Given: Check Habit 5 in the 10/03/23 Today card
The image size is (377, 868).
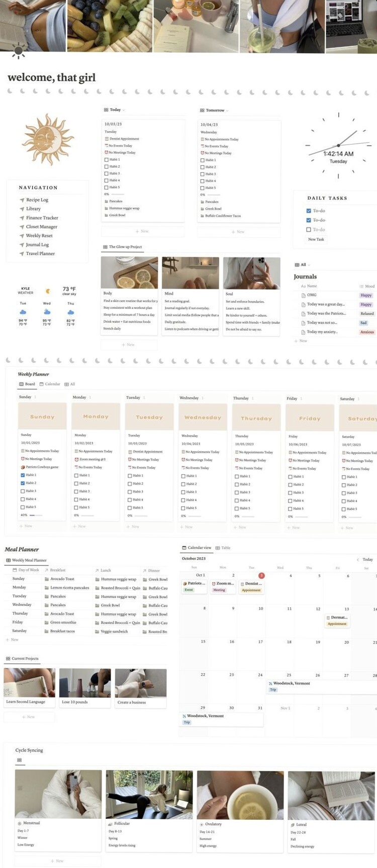Looking at the screenshot, I should click(107, 187).
